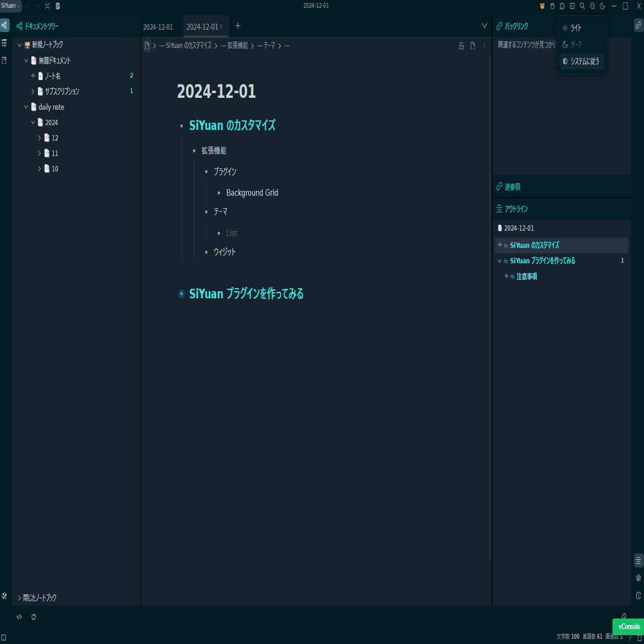Select ダーク theme mode

pos(582,44)
